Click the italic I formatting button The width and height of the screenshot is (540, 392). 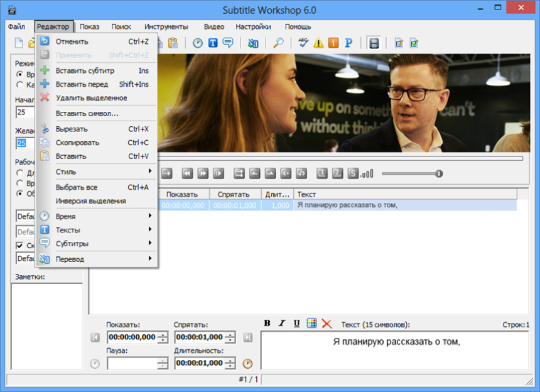282,323
